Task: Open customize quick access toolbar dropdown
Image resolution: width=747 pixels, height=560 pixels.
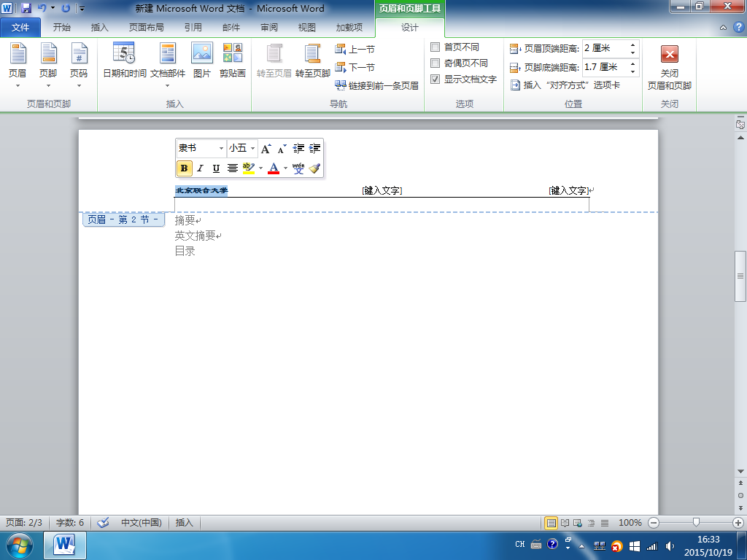Action: click(82, 9)
